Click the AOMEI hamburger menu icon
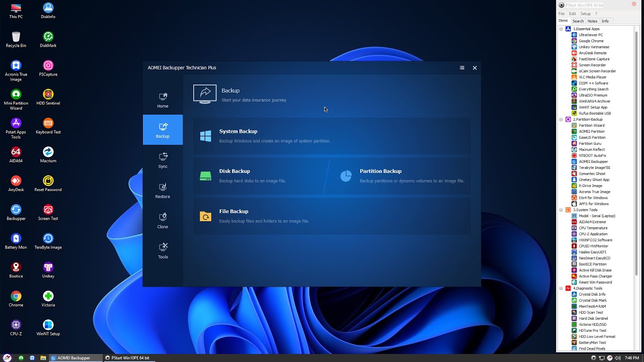 pos(462,68)
